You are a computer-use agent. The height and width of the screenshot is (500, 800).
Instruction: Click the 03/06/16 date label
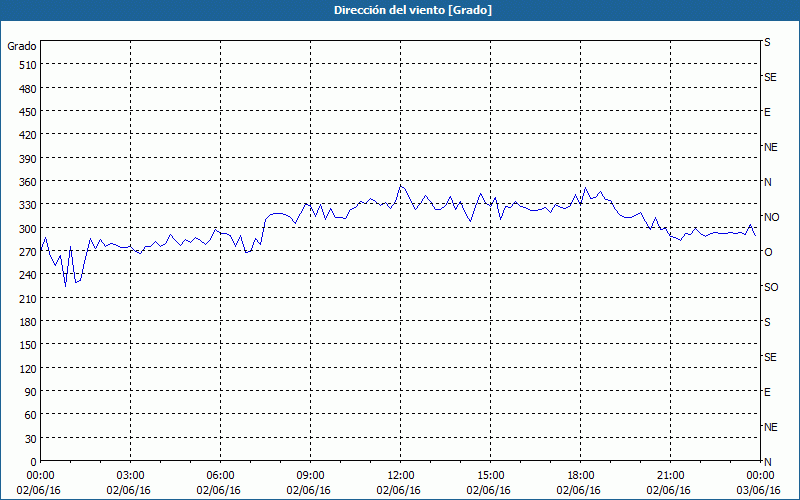[x=759, y=490]
